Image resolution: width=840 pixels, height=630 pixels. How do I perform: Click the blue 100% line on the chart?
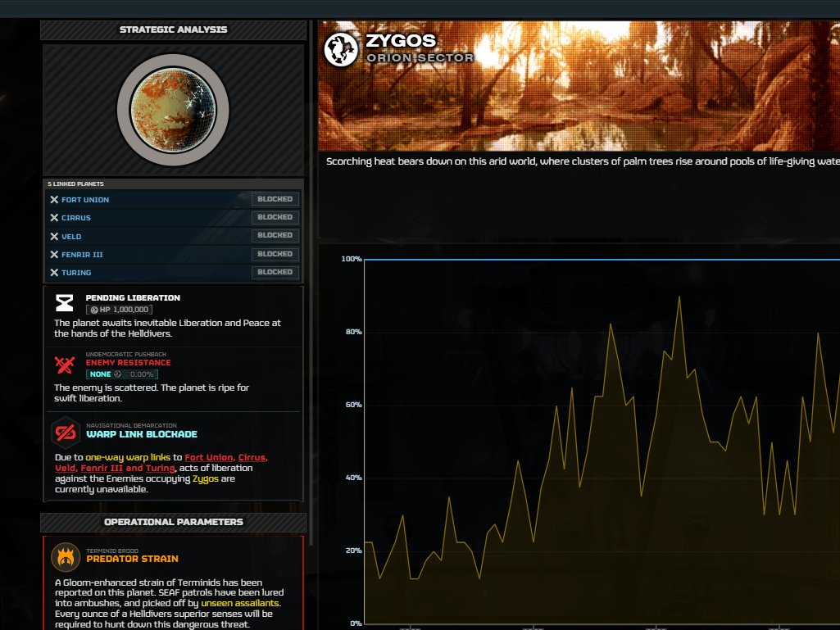(x=602, y=260)
